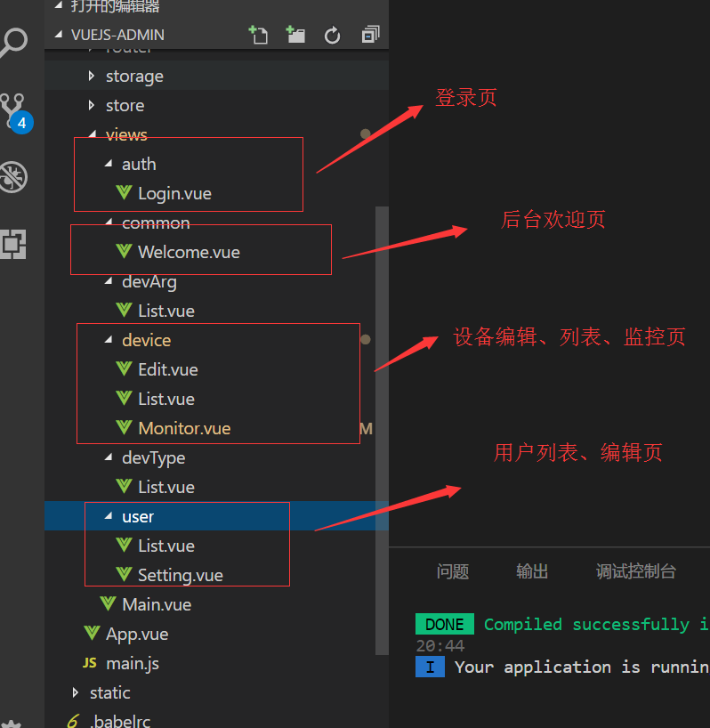Screen dimensions: 710x728
Task: Open the Debug view icon
Action: [14, 176]
